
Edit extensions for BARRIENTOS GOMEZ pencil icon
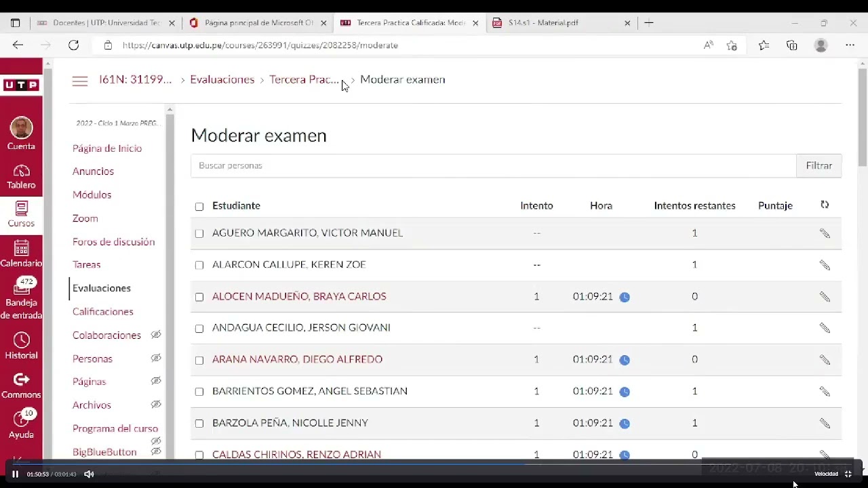coord(825,391)
